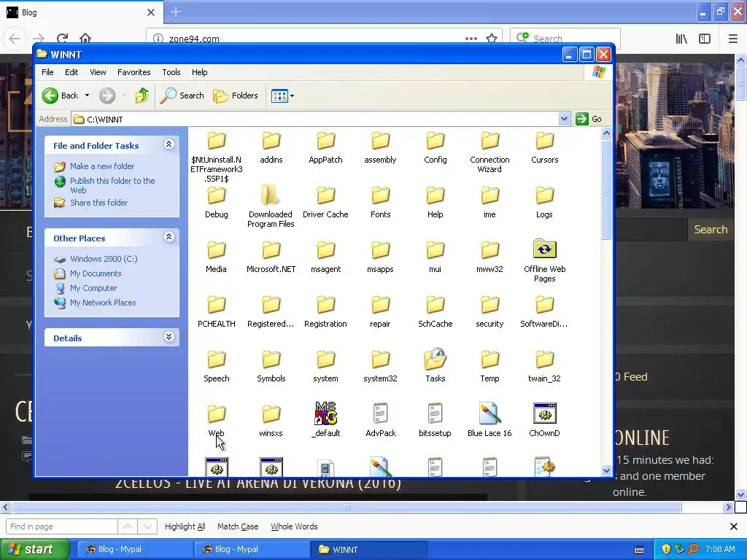Expand the Address bar dropdown

click(x=564, y=119)
